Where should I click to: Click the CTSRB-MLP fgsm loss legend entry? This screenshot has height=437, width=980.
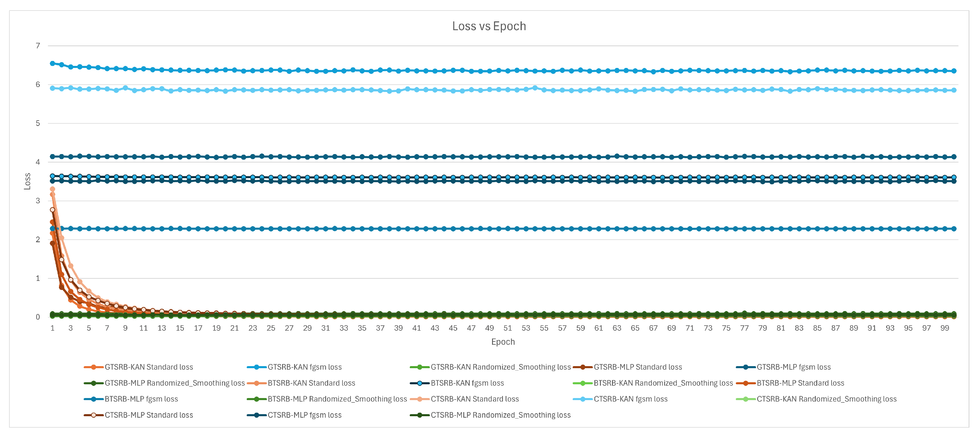point(304,415)
